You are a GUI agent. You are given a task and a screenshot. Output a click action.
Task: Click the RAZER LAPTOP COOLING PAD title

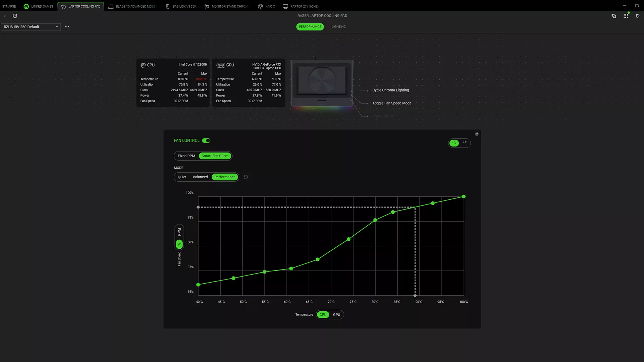point(322,16)
